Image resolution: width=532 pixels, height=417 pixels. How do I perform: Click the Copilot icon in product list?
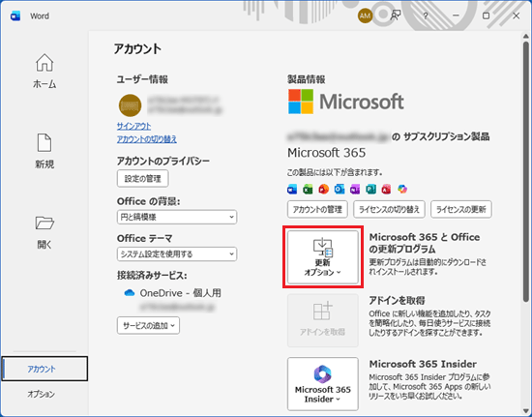(x=402, y=189)
